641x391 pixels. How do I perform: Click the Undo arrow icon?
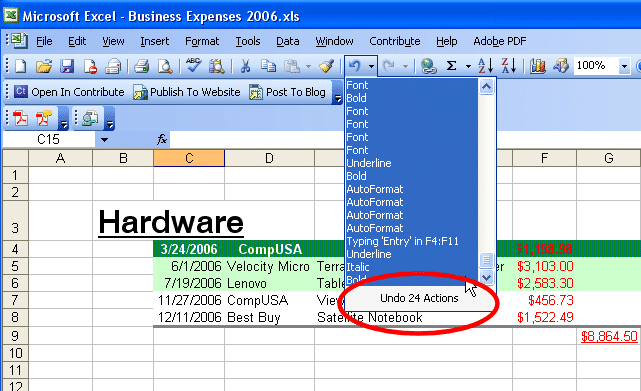pos(355,66)
